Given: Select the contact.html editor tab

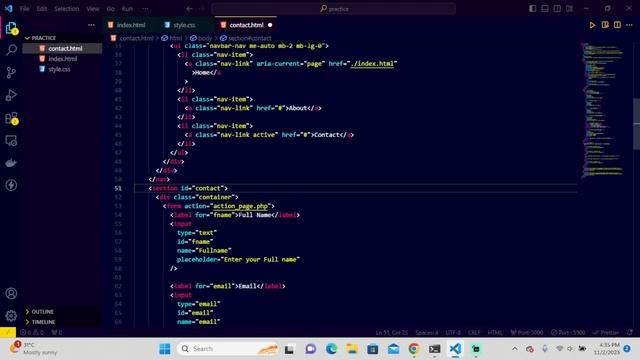Looking at the screenshot, I should [246, 25].
